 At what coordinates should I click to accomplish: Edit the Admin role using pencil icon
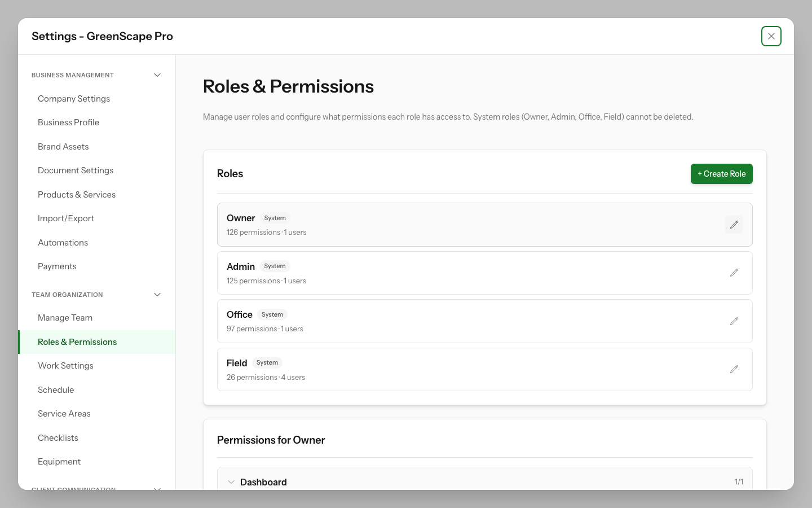tap(734, 273)
